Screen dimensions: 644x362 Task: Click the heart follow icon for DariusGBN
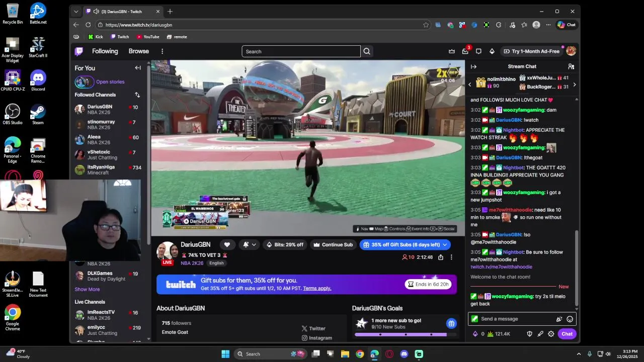click(227, 245)
